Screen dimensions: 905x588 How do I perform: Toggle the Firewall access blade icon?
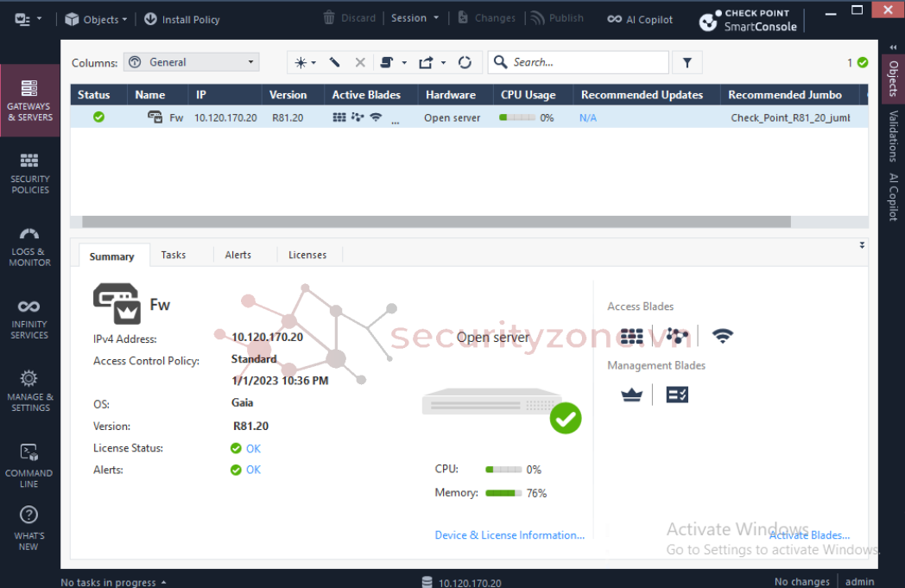pos(630,336)
